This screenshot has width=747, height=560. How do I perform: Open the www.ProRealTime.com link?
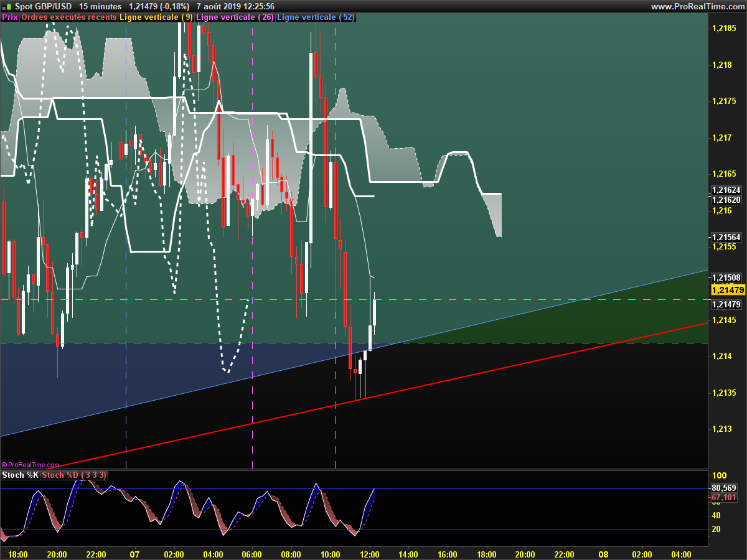coord(697,6)
